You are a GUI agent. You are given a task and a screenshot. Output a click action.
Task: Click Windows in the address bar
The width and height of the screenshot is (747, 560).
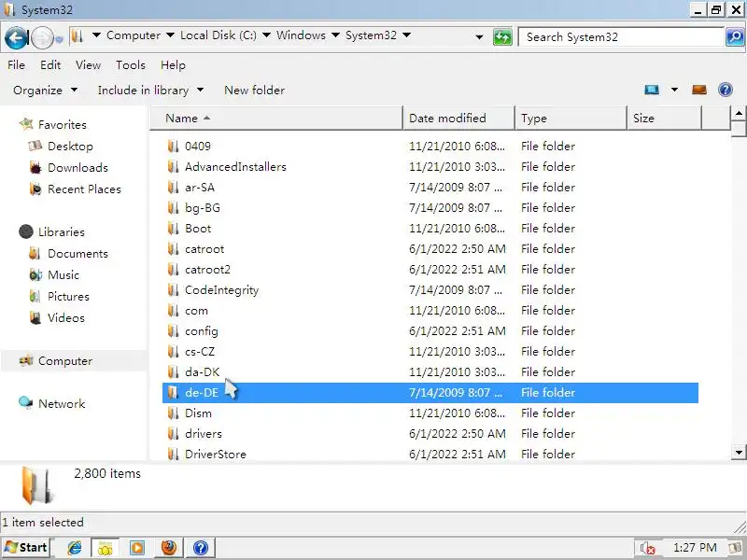tap(301, 35)
